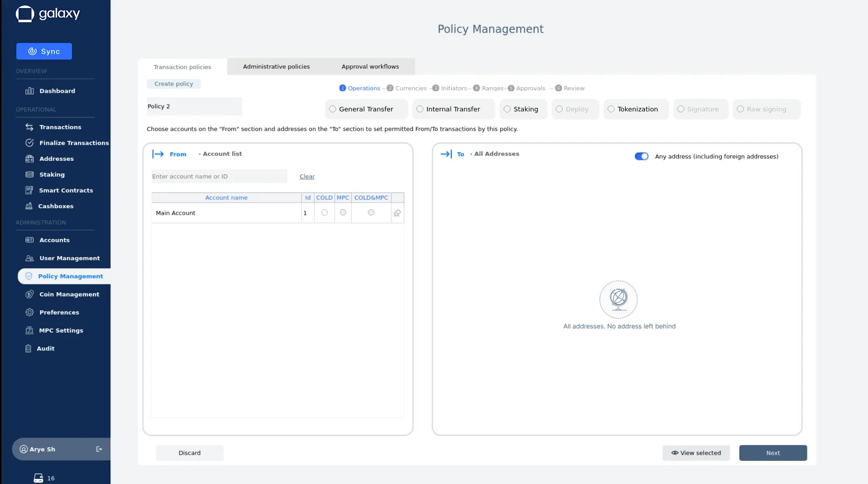Open the Coin Management coin icon
Image resolution: width=868 pixels, height=484 pixels.
[30, 294]
